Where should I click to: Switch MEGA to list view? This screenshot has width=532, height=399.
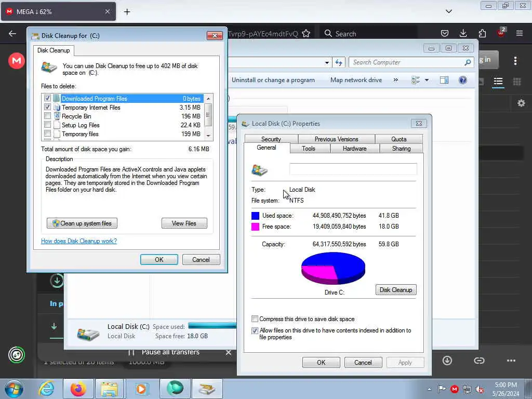tap(498, 82)
